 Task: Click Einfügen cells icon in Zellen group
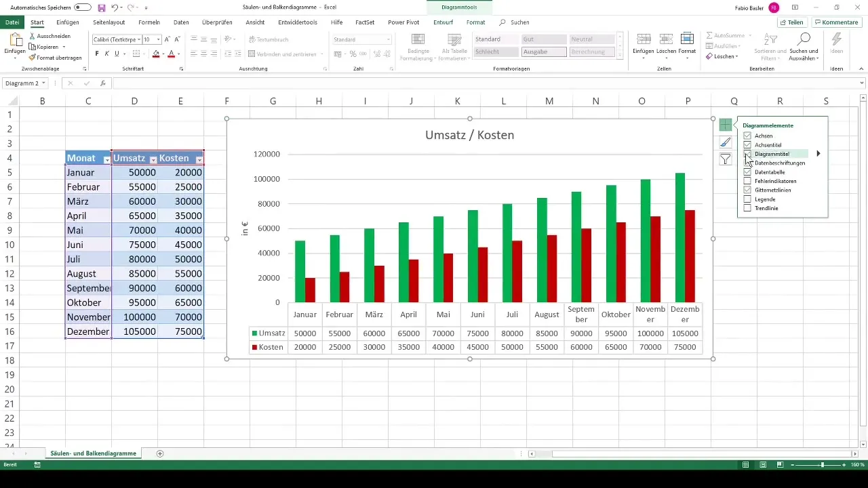point(644,39)
